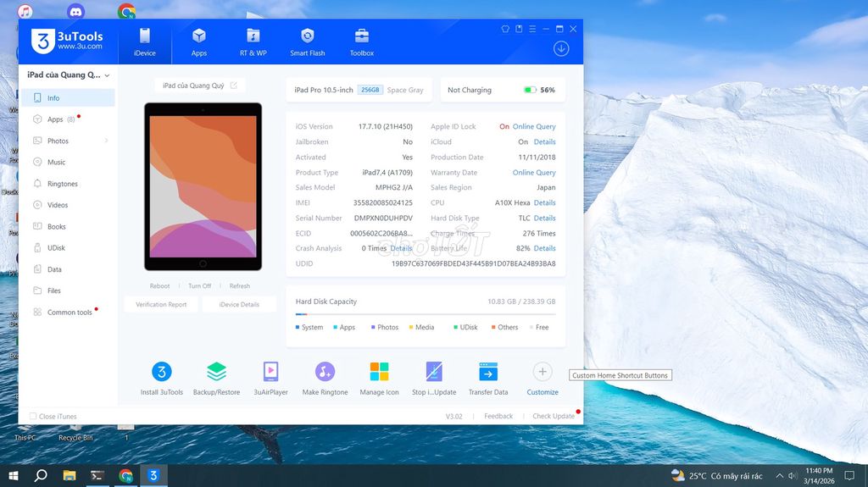Viewport: 868px width, 487px height.
Task: Open iDevice Details
Action: 239,304
